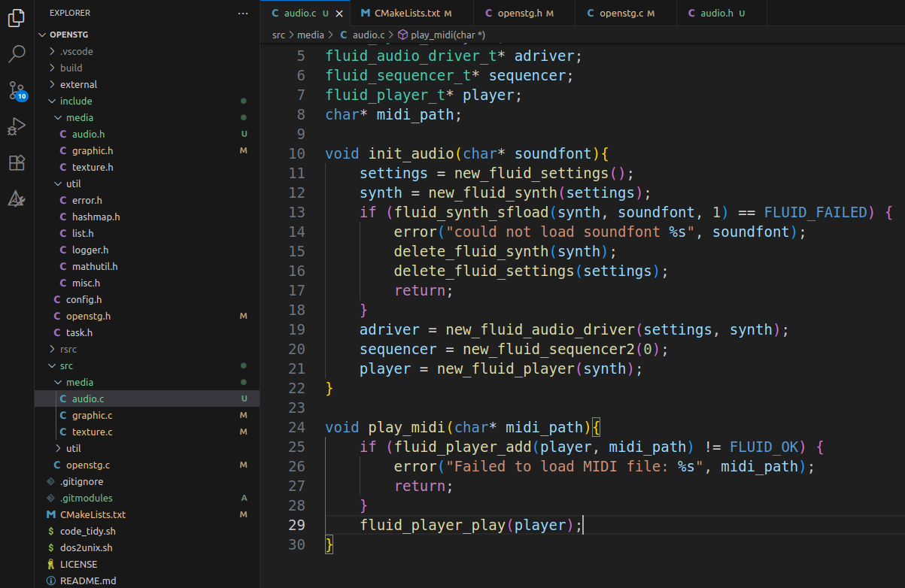Close the audio.c editor tab
This screenshot has height=588, width=905.
(337, 13)
